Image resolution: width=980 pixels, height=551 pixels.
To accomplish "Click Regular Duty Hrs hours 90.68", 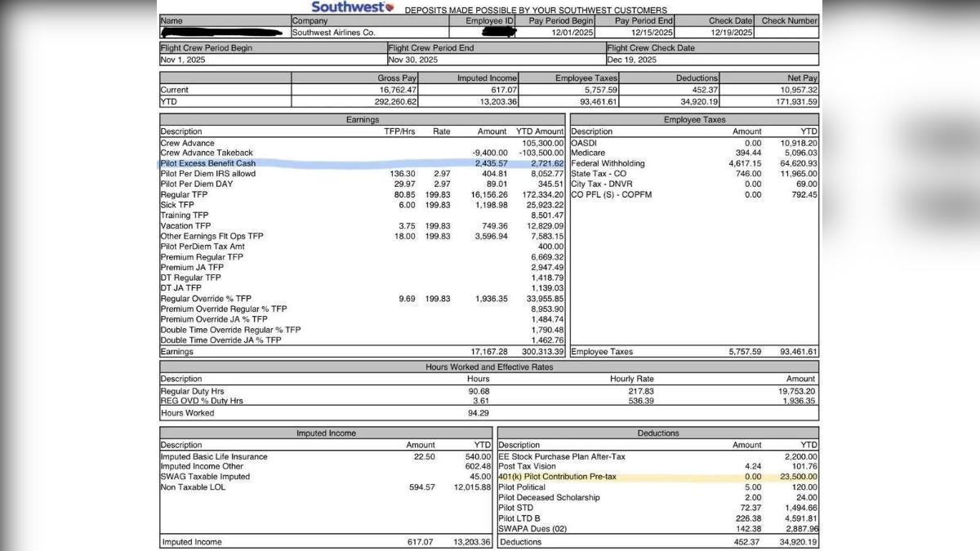I will pyautogui.click(x=479, y=392).
